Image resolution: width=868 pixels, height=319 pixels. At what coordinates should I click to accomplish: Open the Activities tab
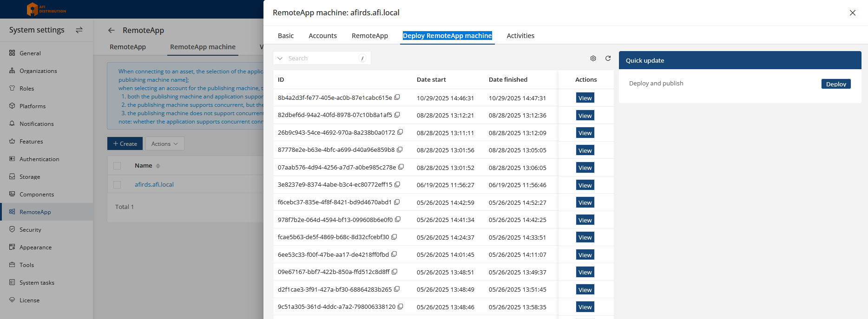[x=520, y=36]
